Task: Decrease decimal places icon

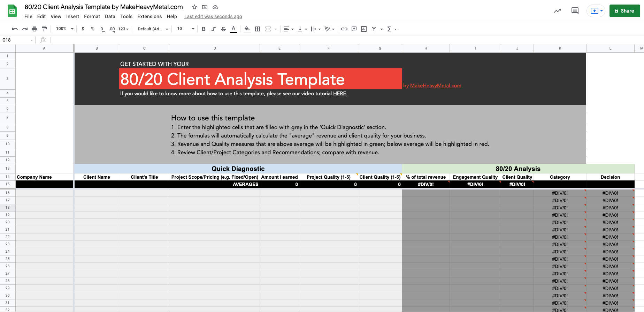Action: [102, 29]
